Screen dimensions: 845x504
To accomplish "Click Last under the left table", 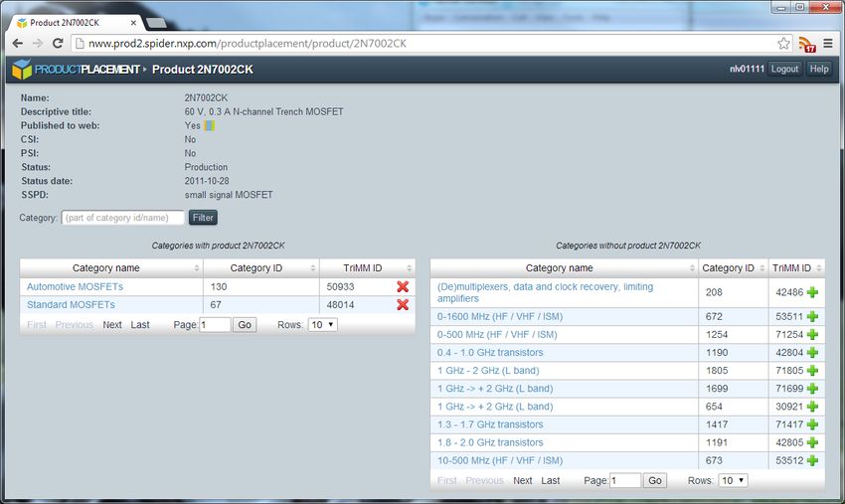I will point(140,324).
